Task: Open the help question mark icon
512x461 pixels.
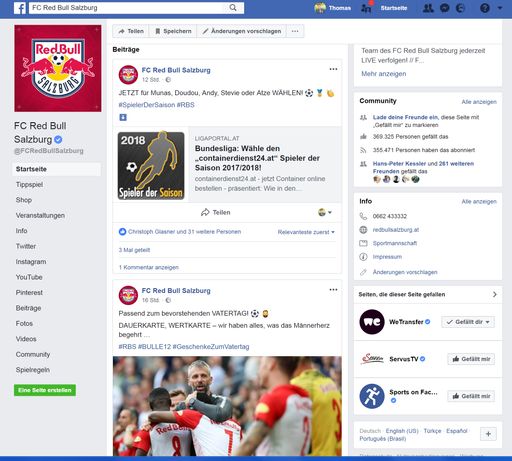Action: (x=485, y=8)
